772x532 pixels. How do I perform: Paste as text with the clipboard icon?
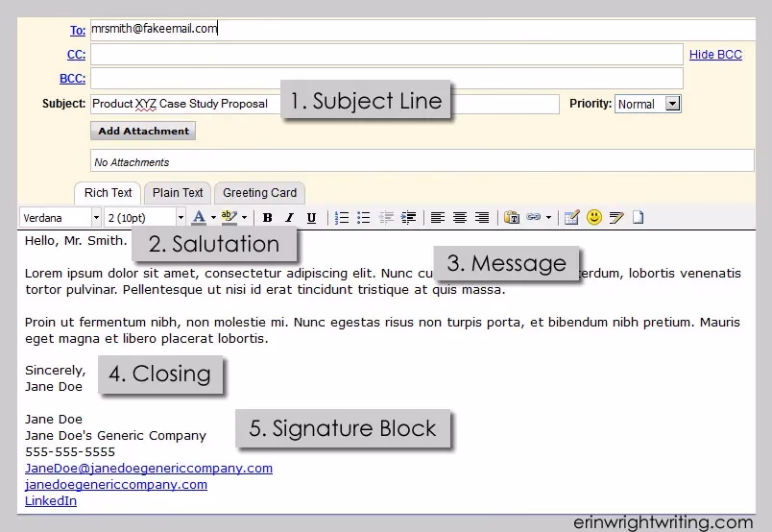coord(512,217)
